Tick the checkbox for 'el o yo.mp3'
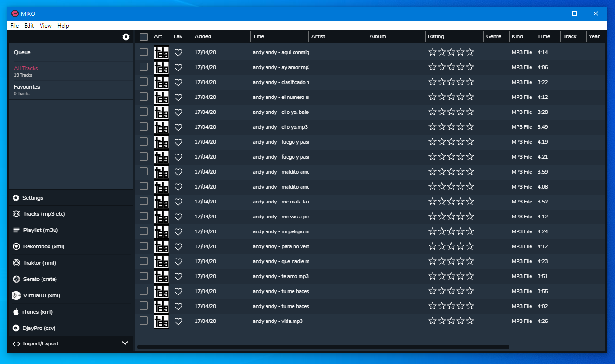Viewport: 615px width, 364px height. [144, 126]
